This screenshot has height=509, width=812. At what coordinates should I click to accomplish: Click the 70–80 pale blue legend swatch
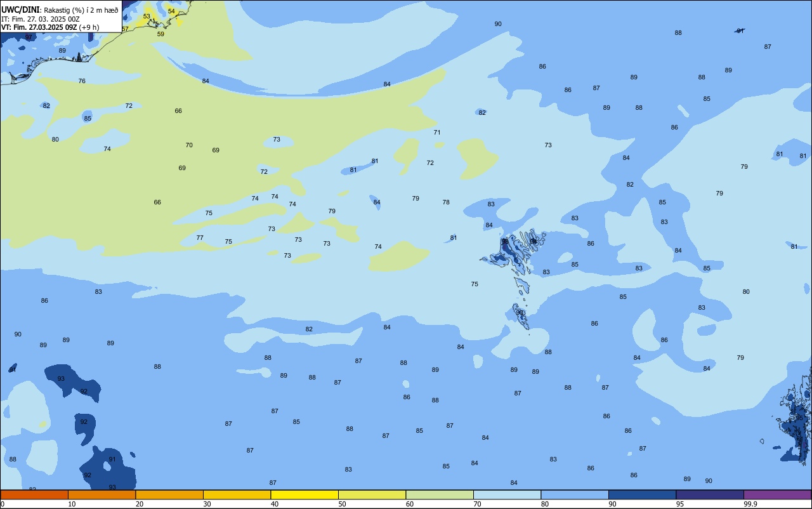[x=507, y=494]
